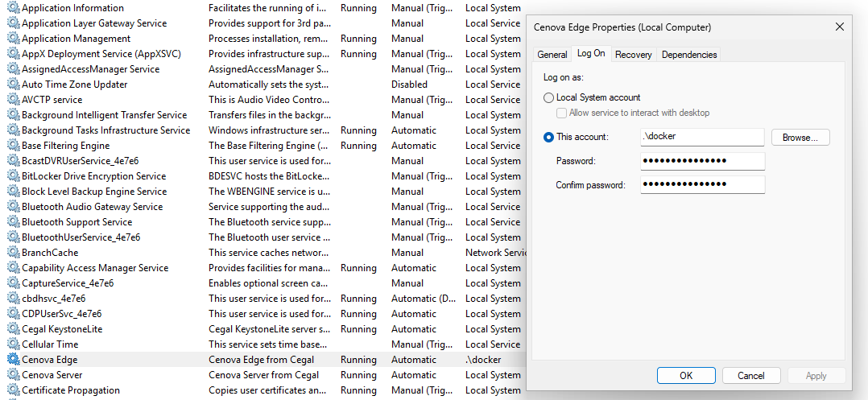Click 'Automatic (D...' startup type of cbdhsvc_4e7e6

tap(424, 299)
